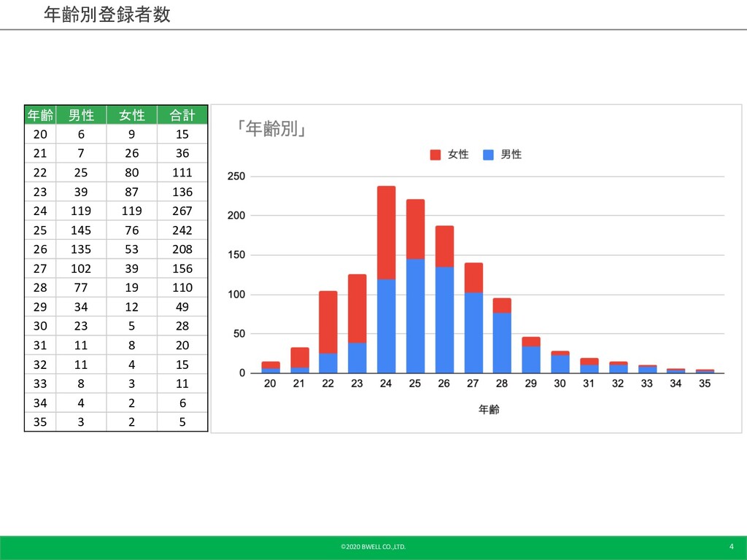This screenshot has width=747, height=560.
Task: Click the chart title 「年齢別」
Action: tap(272, 128)
